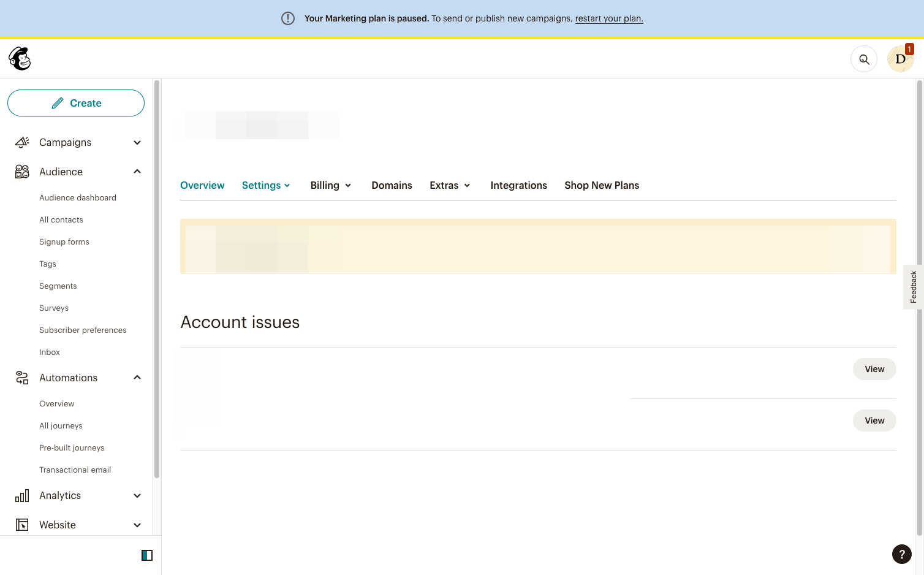Click the Mailchimp Freddie logo
The height and width of the screenshot is (575, 924).
tap(20, 59)
